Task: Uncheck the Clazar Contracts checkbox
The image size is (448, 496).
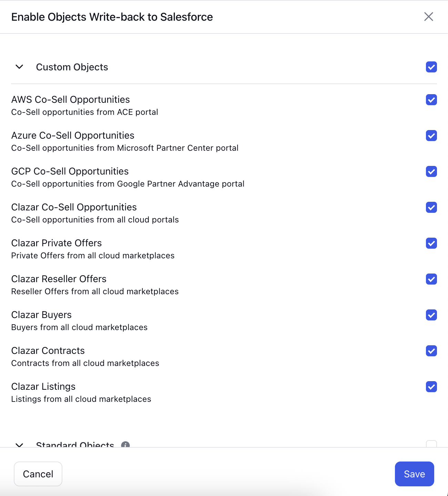Action: coord(431,351)
